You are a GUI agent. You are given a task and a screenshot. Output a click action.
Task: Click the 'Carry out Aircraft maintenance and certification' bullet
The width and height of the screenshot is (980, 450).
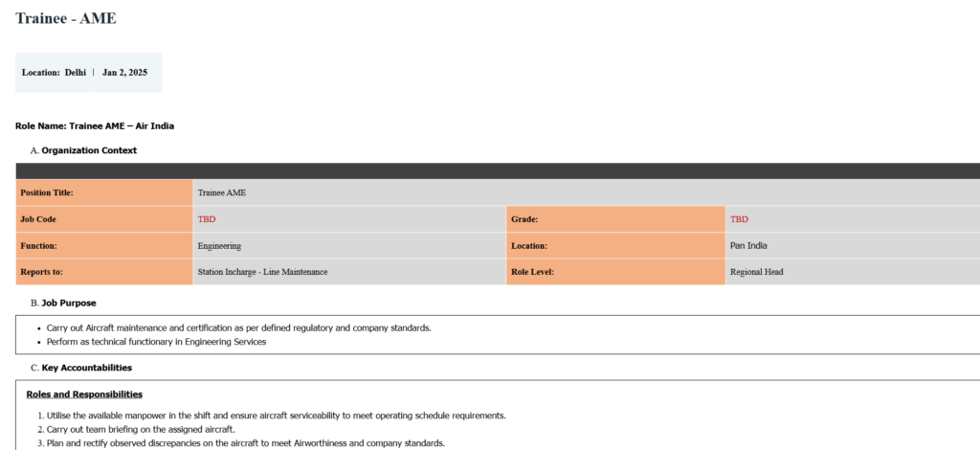pos(238,327)
